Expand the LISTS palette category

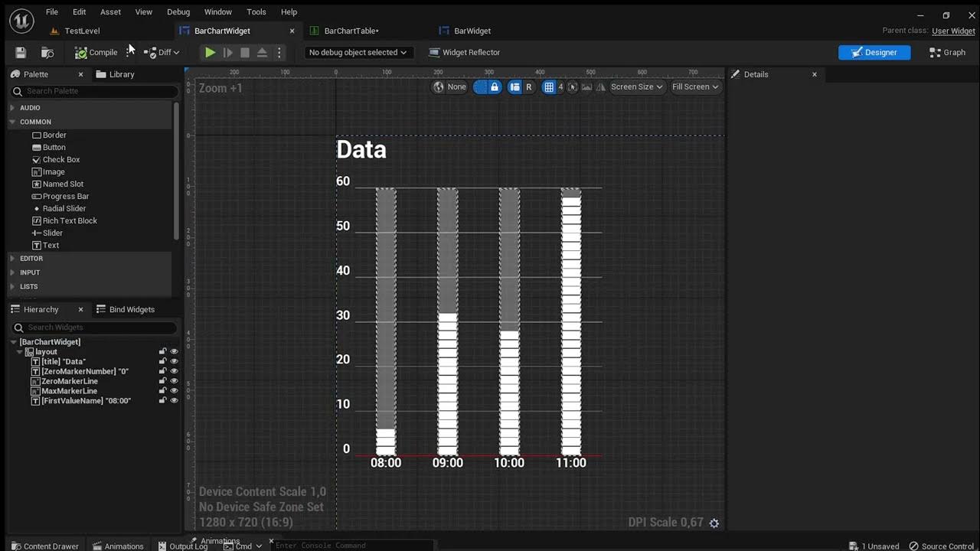click(12, 286)
